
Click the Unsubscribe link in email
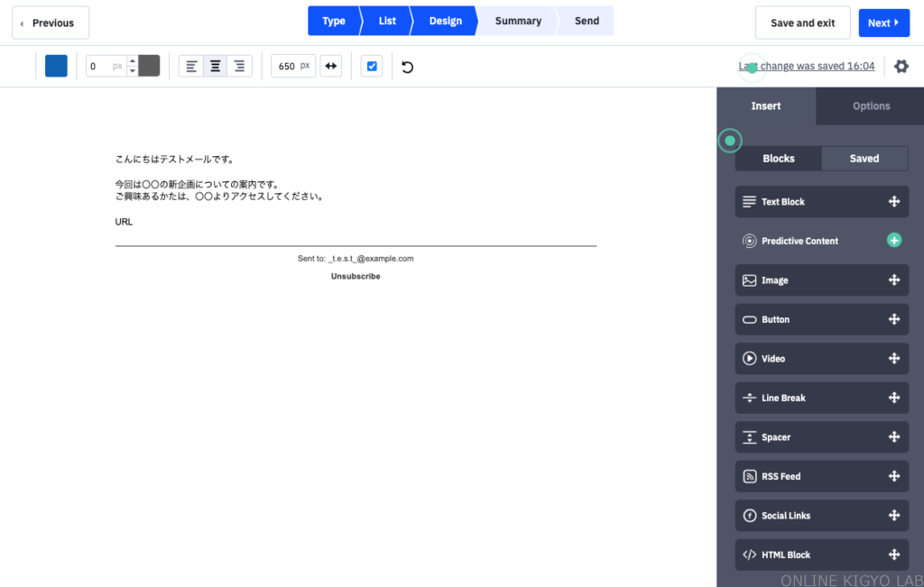(356, 277)
